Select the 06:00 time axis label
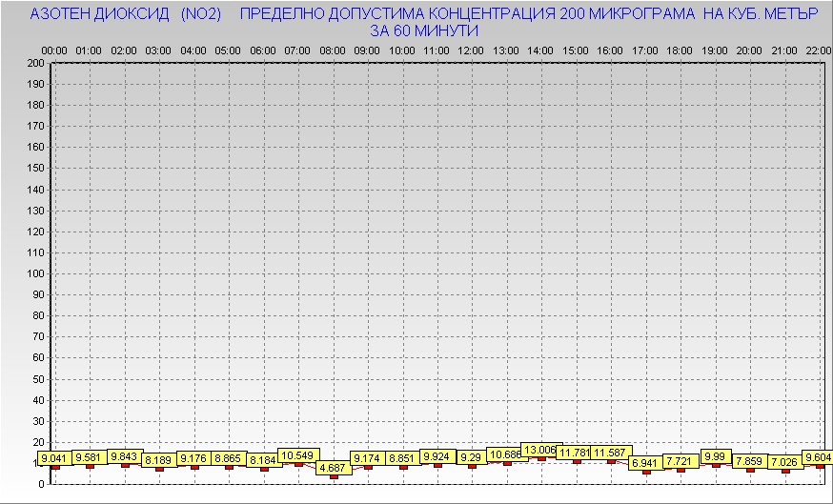833x504 pixels. tap(263, 50)
